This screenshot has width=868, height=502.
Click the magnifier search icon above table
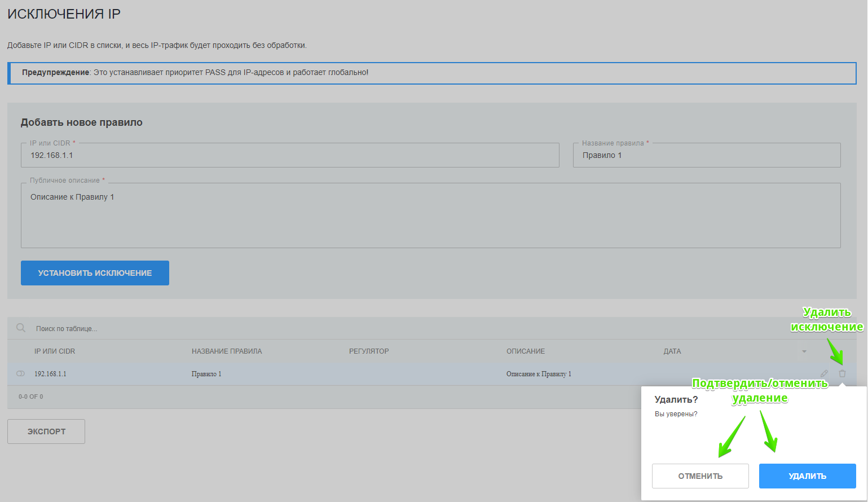click(21, 328)
